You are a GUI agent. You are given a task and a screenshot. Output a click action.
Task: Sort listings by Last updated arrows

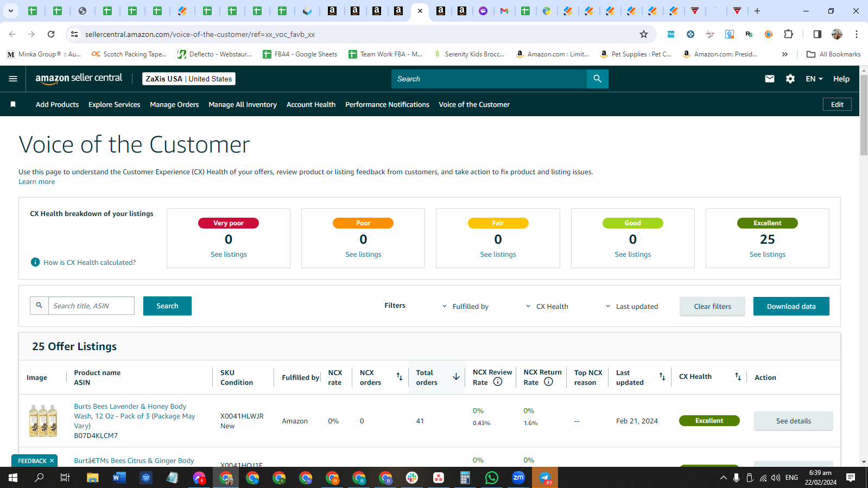click(662, 377)
